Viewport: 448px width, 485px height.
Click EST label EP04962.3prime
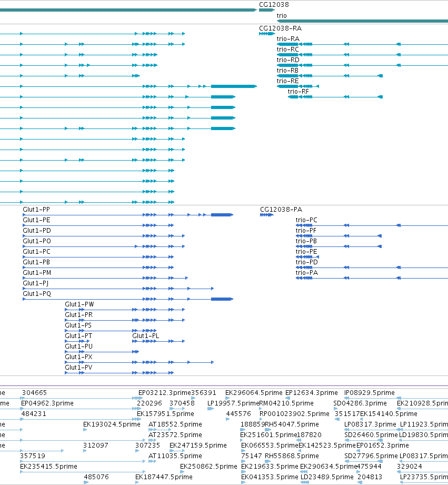pos(47,403)
